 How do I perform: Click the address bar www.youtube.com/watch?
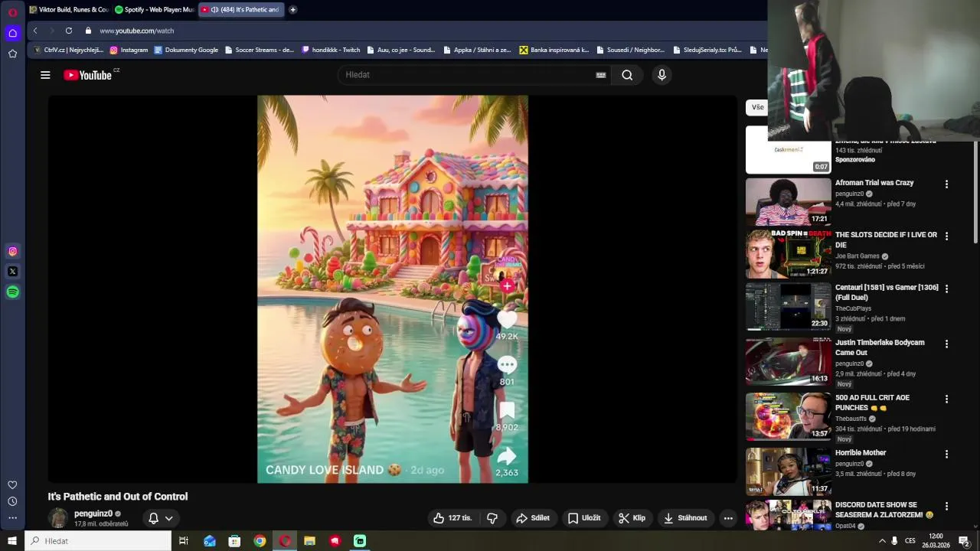click(136, 31)
